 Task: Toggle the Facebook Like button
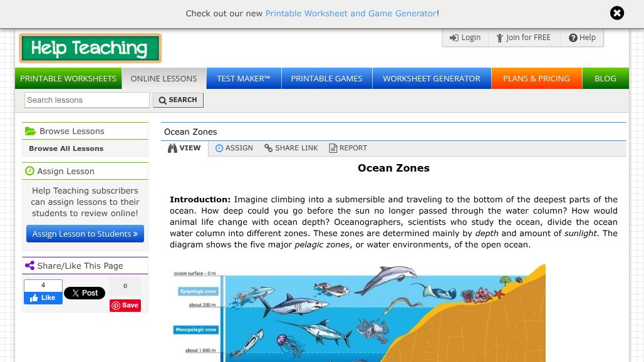coord(43,297)
